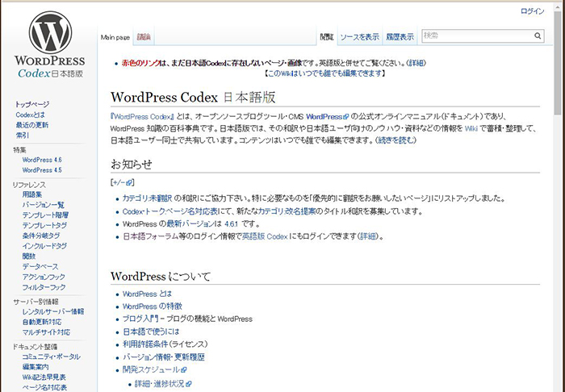Click the 赤色のリンク red link
The image size is (565, 392).
[x=140, y=63]
